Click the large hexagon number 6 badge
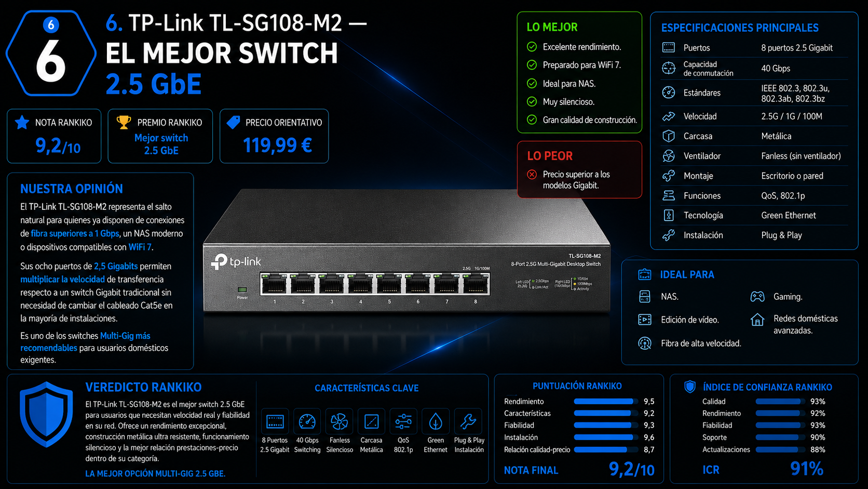This screenshot has height=489, width=868. pyautogui.click(x=51, y=53)
